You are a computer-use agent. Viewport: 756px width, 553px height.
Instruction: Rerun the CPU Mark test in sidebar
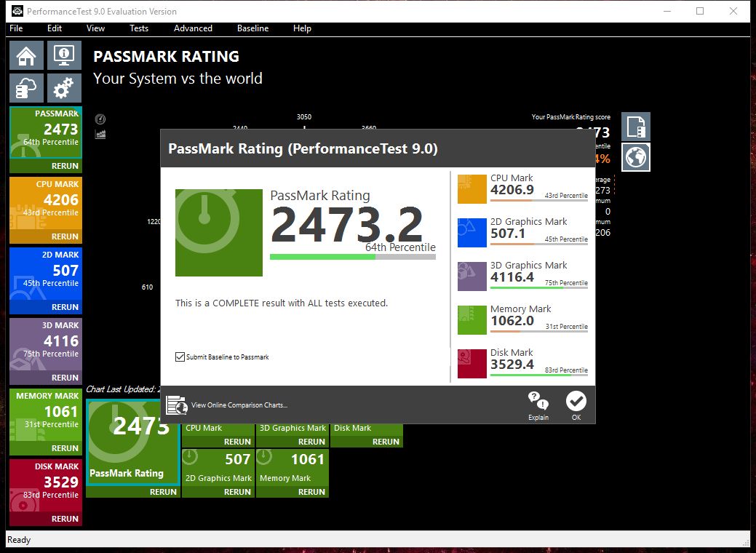point(46,236)
